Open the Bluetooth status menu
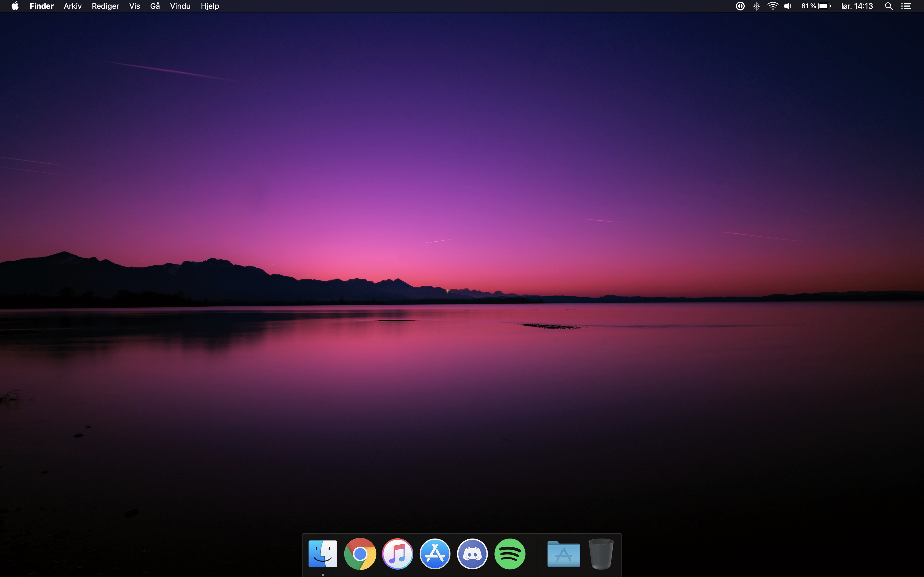The width and height of the screenshot is (924, 577). tap(756, 6)
